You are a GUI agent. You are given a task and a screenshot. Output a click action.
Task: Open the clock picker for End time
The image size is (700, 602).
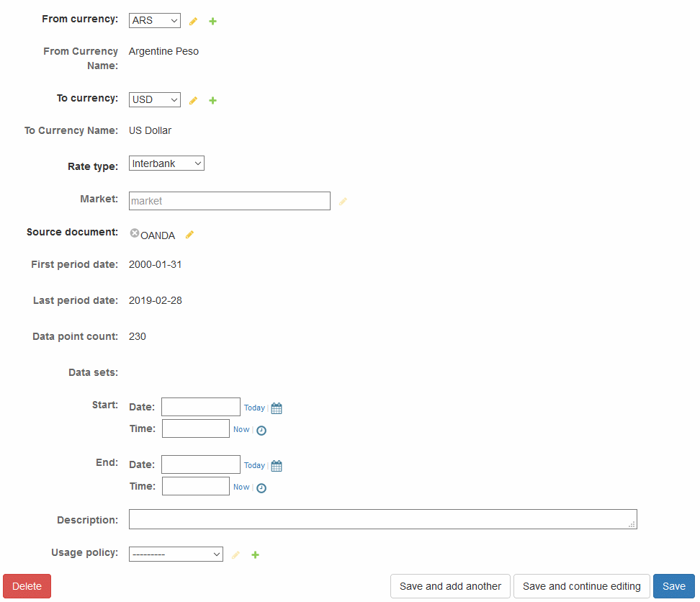pos(261,488)
